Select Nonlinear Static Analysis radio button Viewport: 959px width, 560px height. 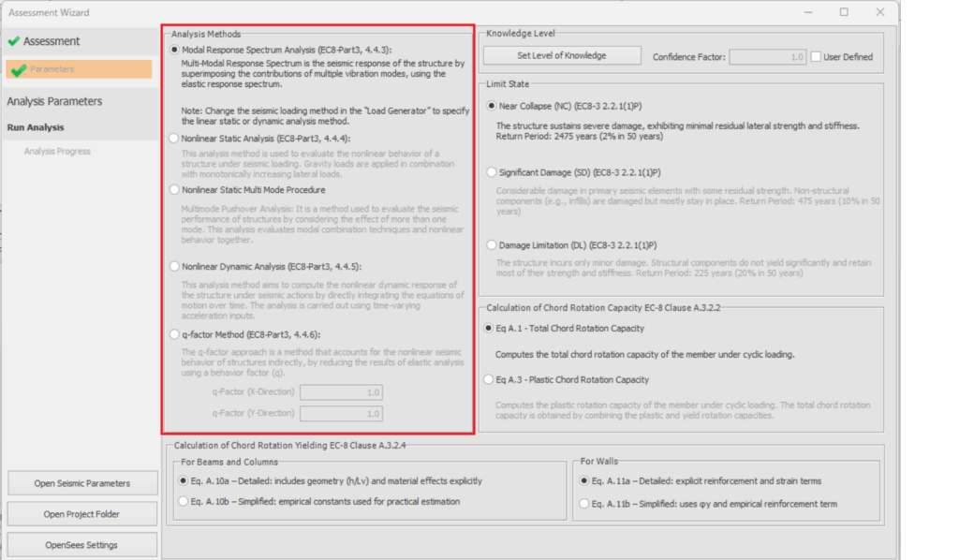[174, 138]
